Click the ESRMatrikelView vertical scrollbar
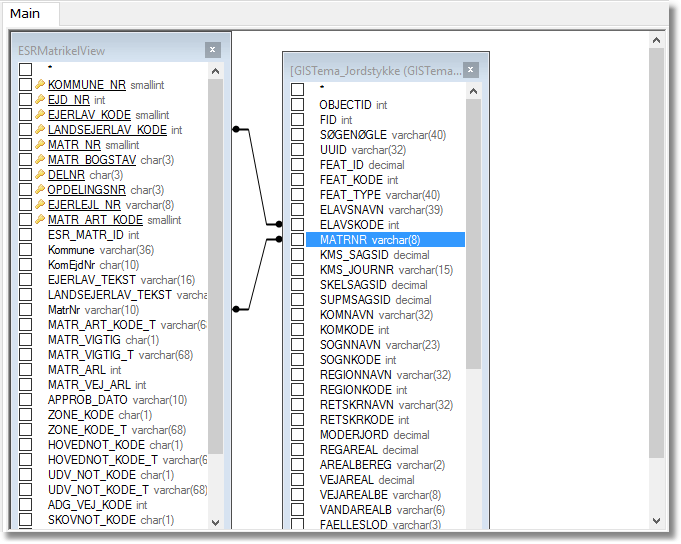 215,300
